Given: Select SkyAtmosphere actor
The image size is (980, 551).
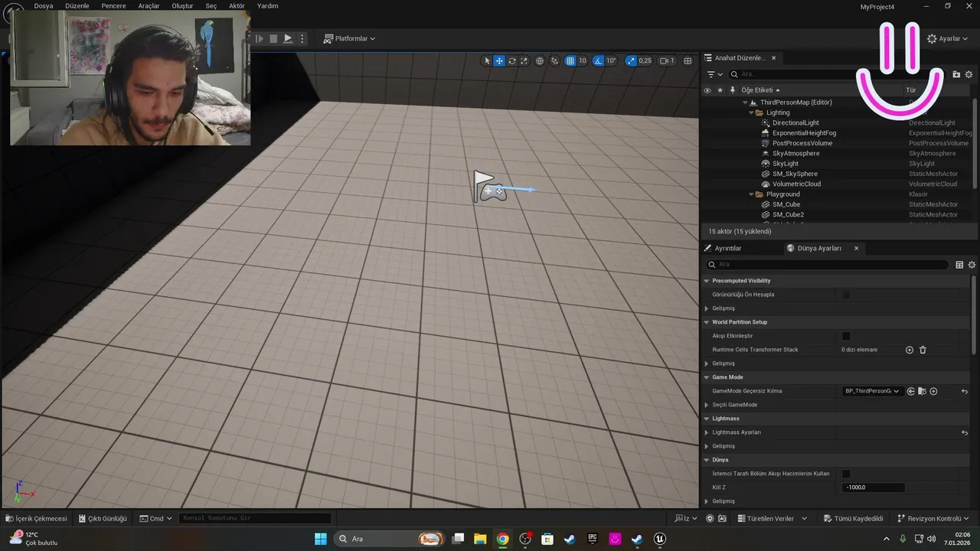Looking at the screenshot, I should tap(798, 153).
